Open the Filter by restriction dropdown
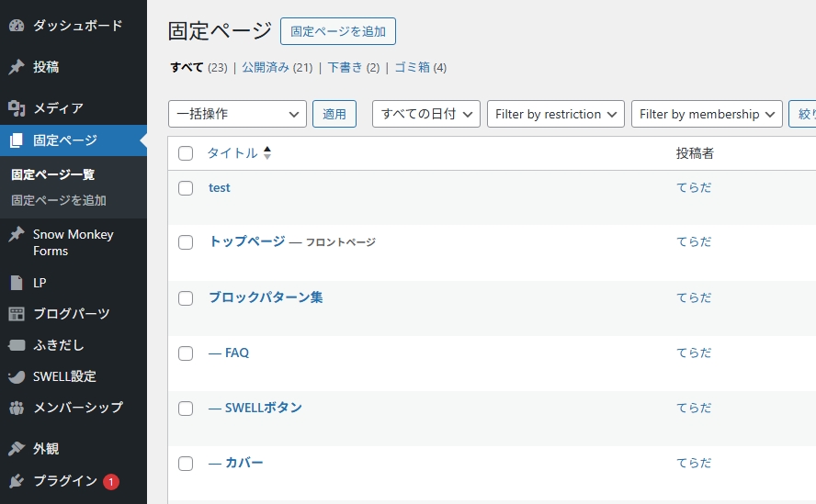 (x=555, y=114)
